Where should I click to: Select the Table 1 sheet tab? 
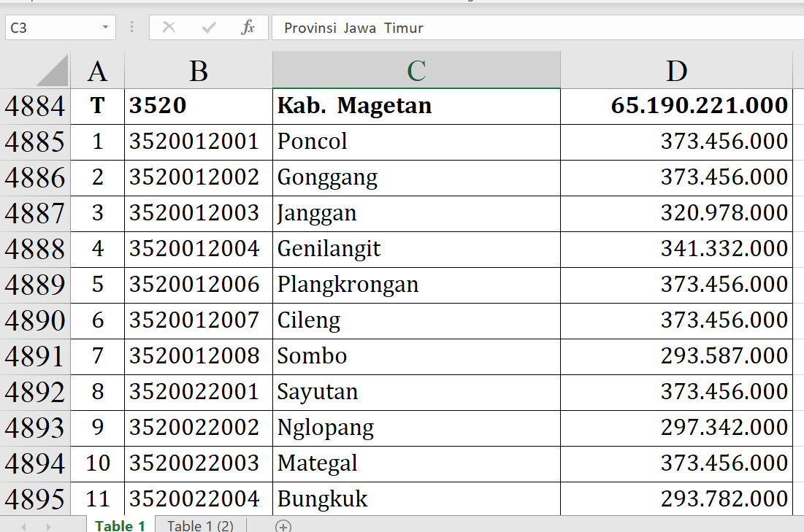120,525
